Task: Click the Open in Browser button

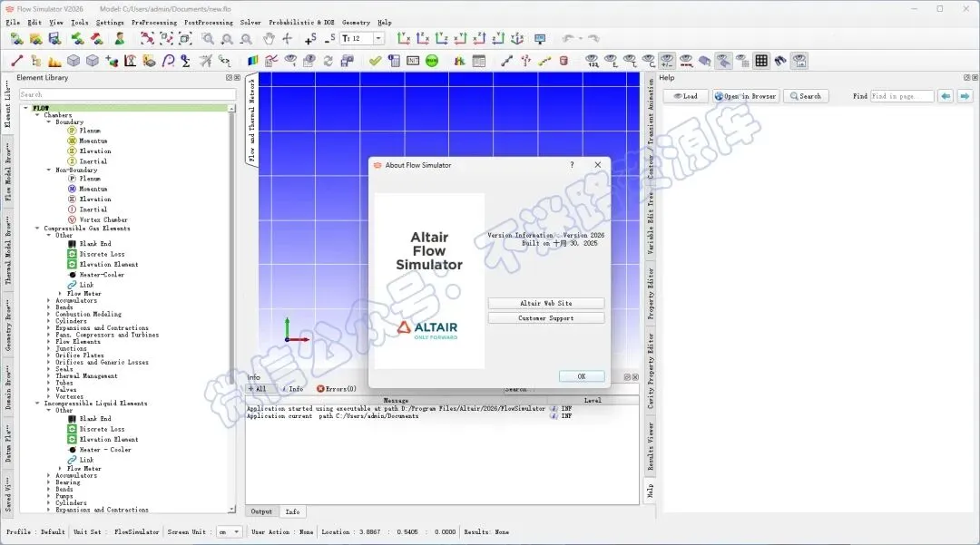Action: pos(746,96)
